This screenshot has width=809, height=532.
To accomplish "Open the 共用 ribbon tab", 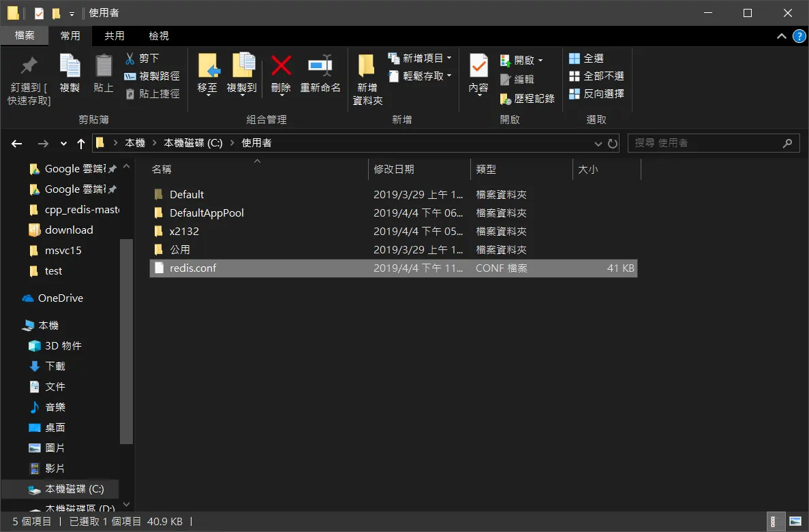I will click(114, 35).
